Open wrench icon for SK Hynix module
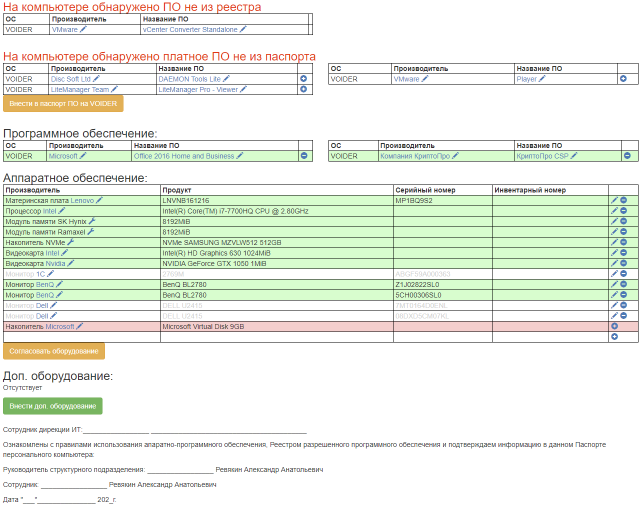This screenshot has width=639, height=516. click(92, 221)
